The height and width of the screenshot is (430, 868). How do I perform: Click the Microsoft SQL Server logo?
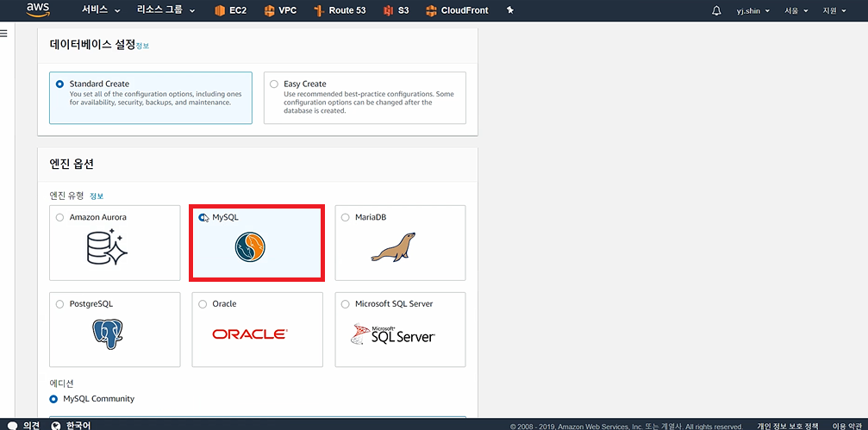[x=393, y=333]
